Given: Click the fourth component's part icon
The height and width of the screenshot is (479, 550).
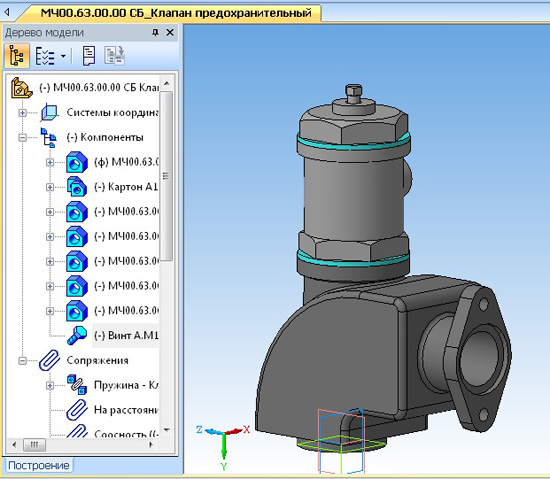Looking at the screenshot, I should pyautogui.click(x=77, y=236).
